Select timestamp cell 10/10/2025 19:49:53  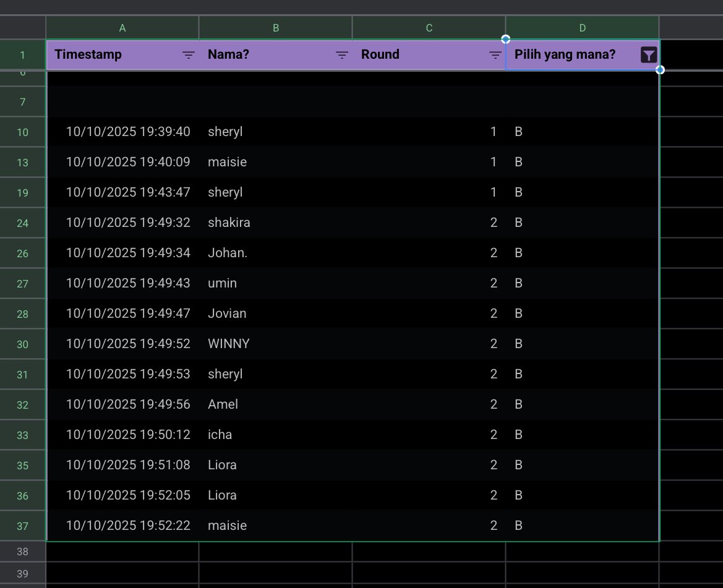click(122, 374)
